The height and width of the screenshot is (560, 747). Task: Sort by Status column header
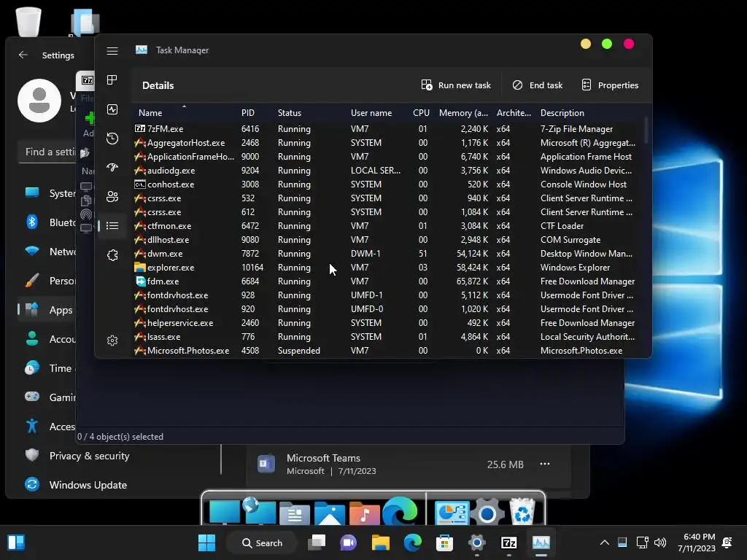coord(289,113)
